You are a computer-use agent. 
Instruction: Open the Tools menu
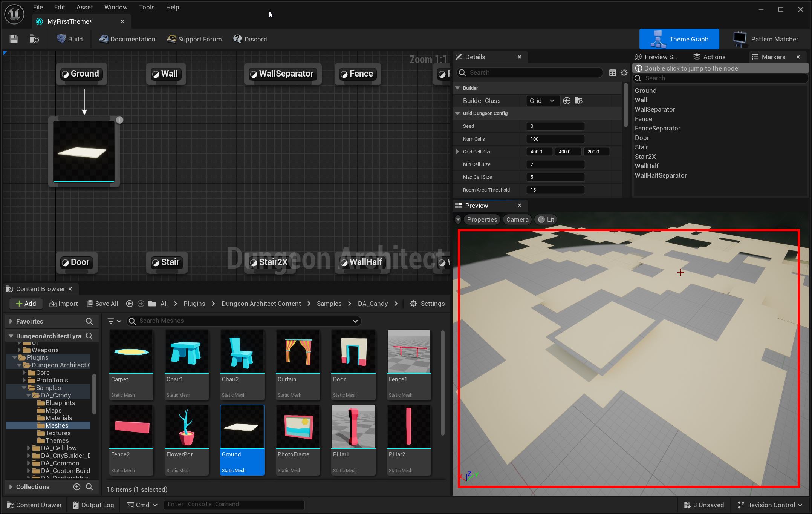pyautogui.click(x=147, y=7)
